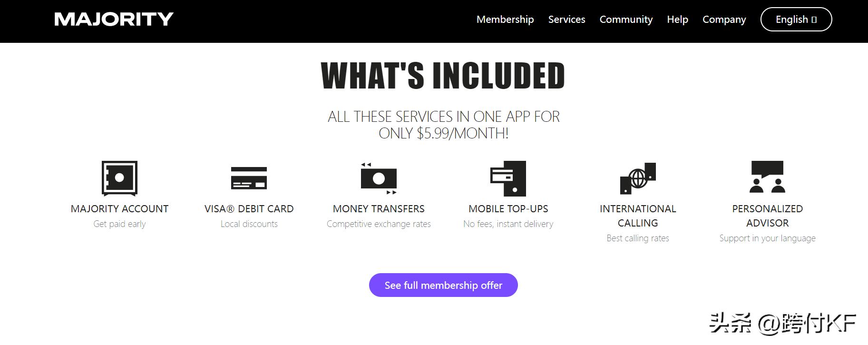Select the MAJORITY ACCOUNT heading
The height and width of the screenshot is (345, 868).
[119, 209]
